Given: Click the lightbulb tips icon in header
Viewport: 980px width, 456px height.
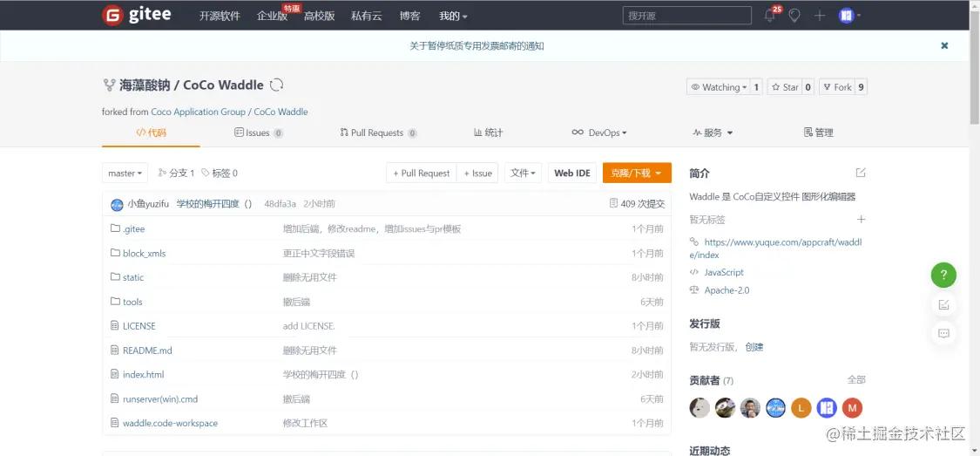Looking at the screenshot, I should coord(794,16).
